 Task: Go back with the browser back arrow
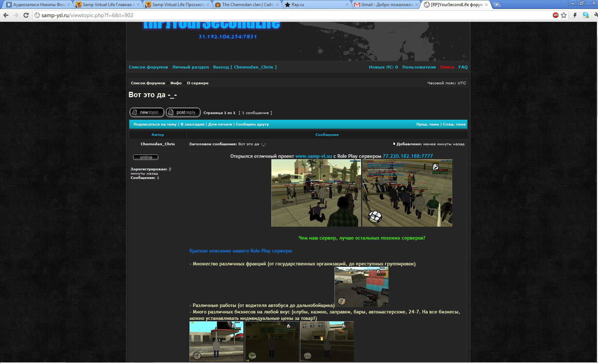click(x=6, y=15)
